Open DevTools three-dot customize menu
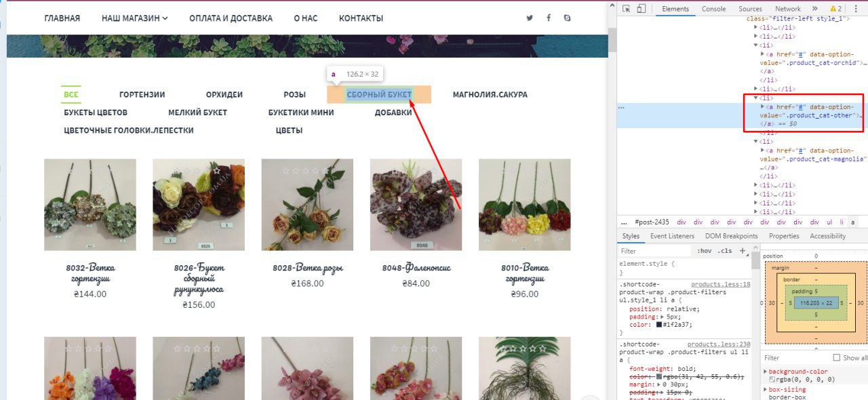This screenshot has height=400, width=868. 856,9
